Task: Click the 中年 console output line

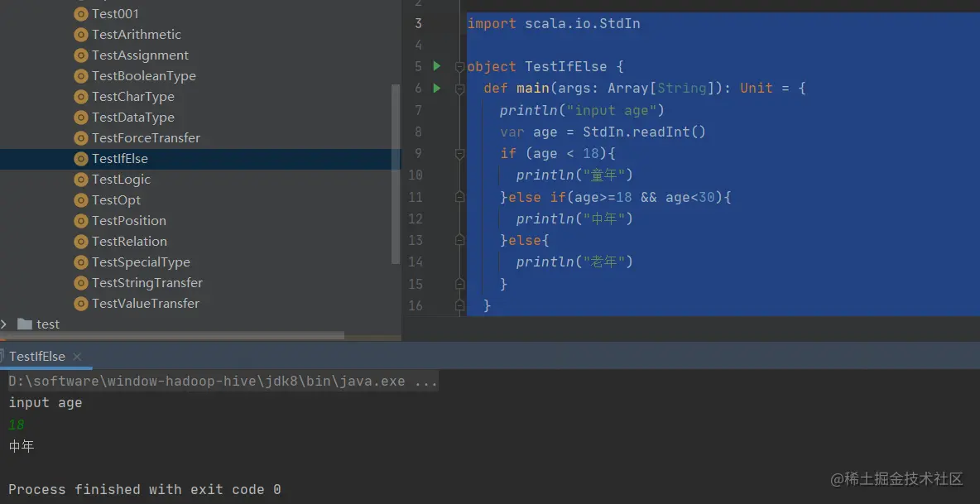Action: point(22,447)
